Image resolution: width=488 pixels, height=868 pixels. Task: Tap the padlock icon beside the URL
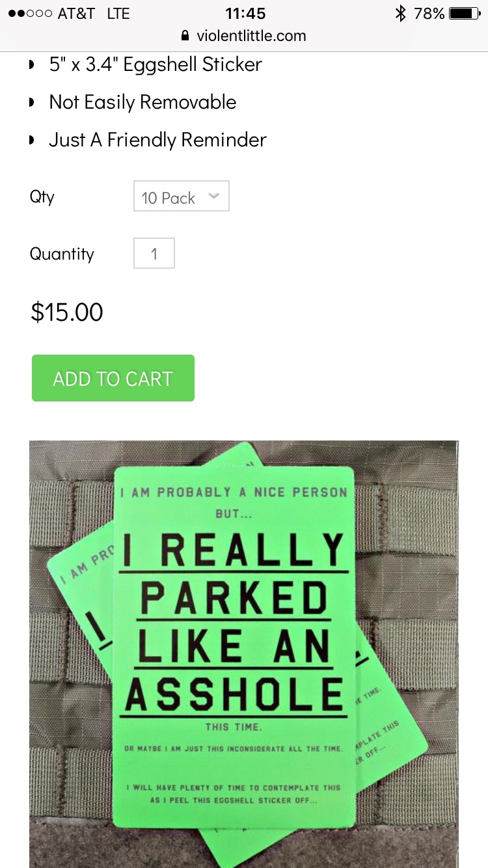click(185, 36)
